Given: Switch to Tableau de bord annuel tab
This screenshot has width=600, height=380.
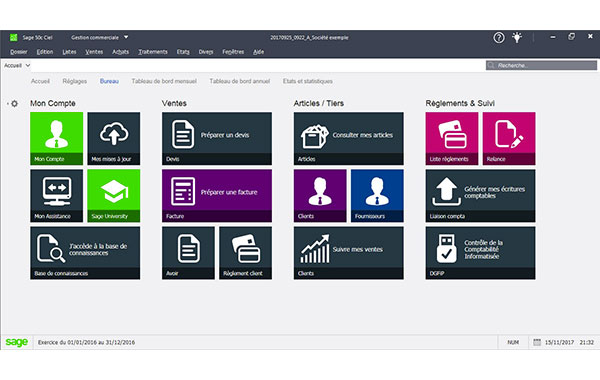Looking at the screenshot, I should pos(240,81).
